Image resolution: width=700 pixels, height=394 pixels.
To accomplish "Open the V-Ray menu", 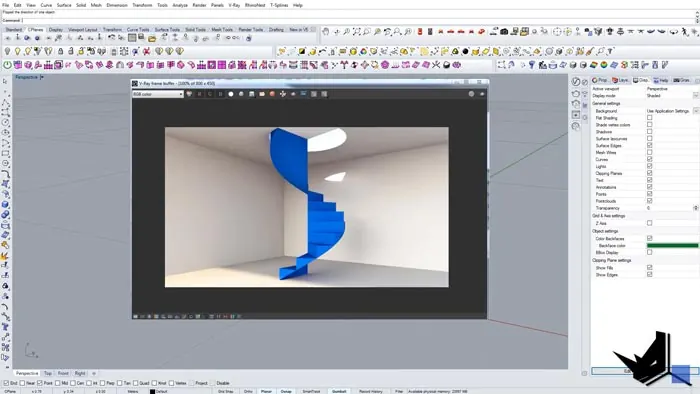I will pos(234,5).
